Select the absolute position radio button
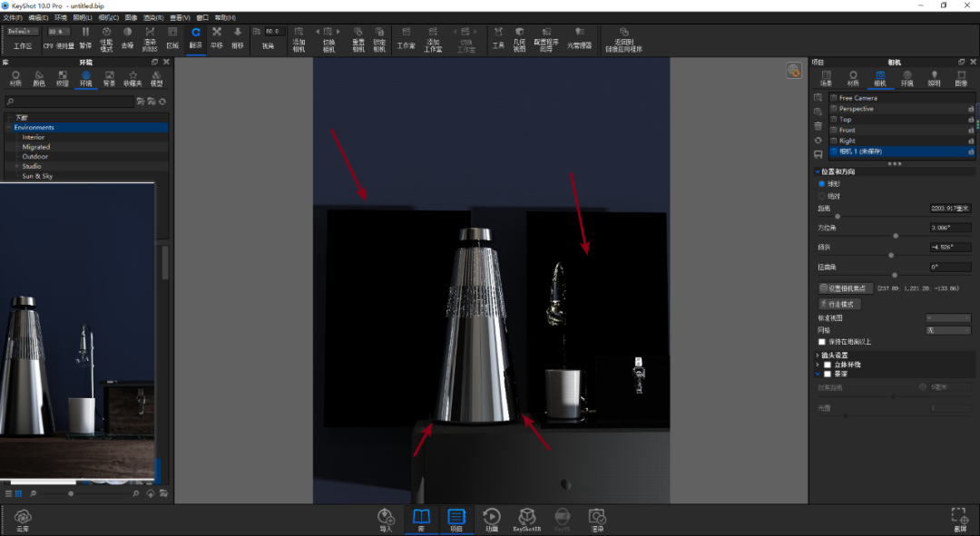The width and height of the screenshot is (980, 536). point(822,196)
